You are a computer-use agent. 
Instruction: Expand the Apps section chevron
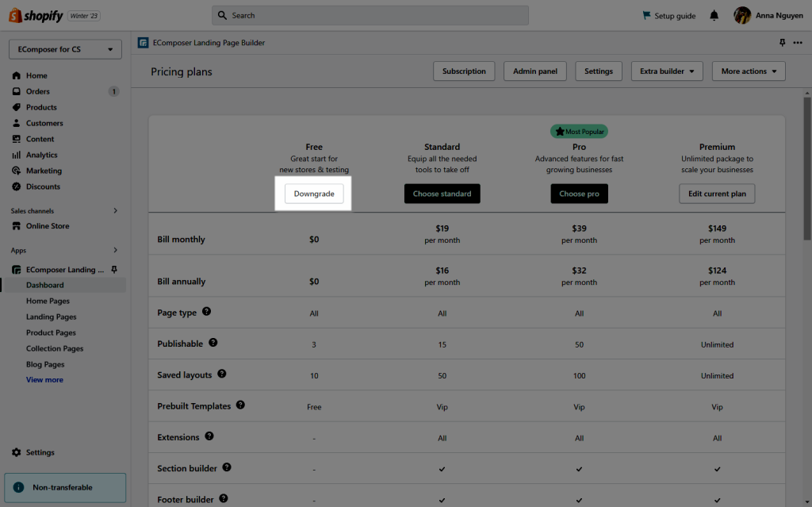(116, 250)
